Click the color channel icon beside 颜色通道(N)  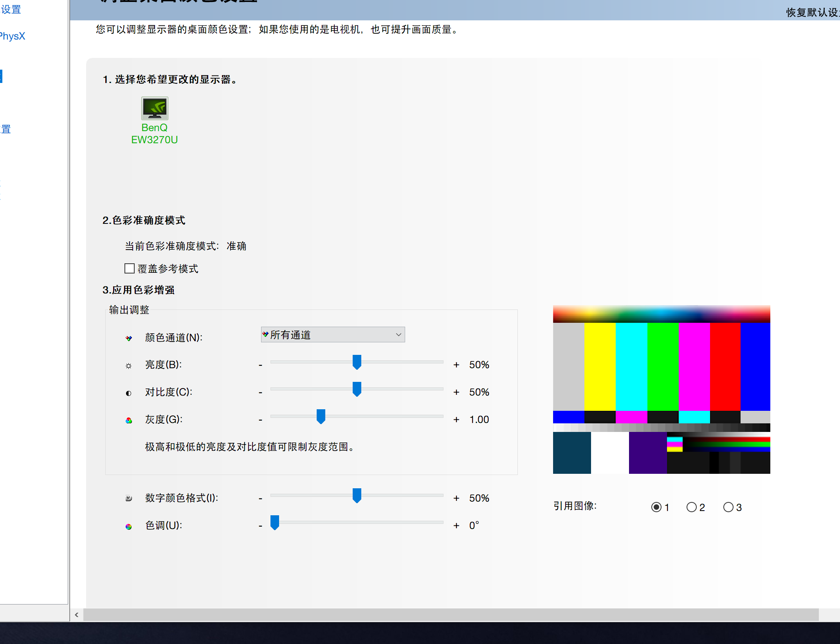(129, 338)
